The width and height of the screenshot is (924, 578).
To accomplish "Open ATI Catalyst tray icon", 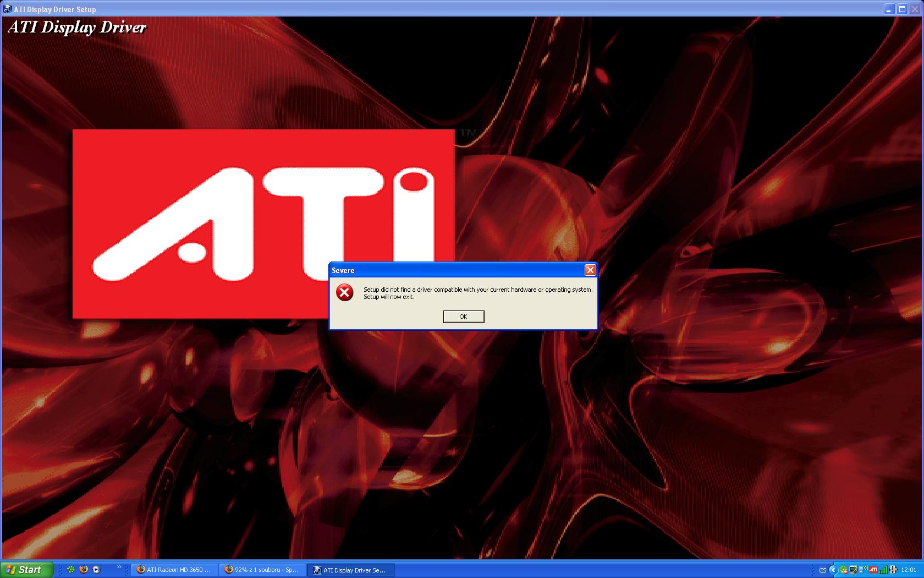I will pyautogui.click(x=873, y=570).
